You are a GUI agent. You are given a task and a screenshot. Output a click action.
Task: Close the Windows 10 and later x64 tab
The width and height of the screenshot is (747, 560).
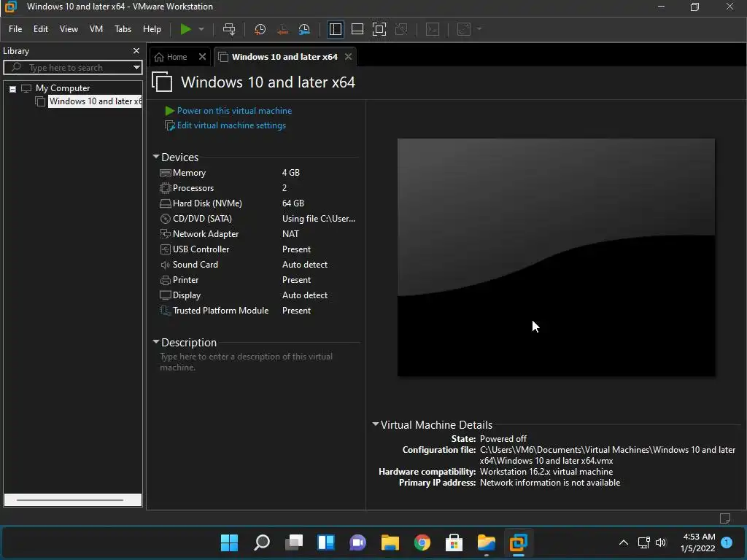coord(348,57)
